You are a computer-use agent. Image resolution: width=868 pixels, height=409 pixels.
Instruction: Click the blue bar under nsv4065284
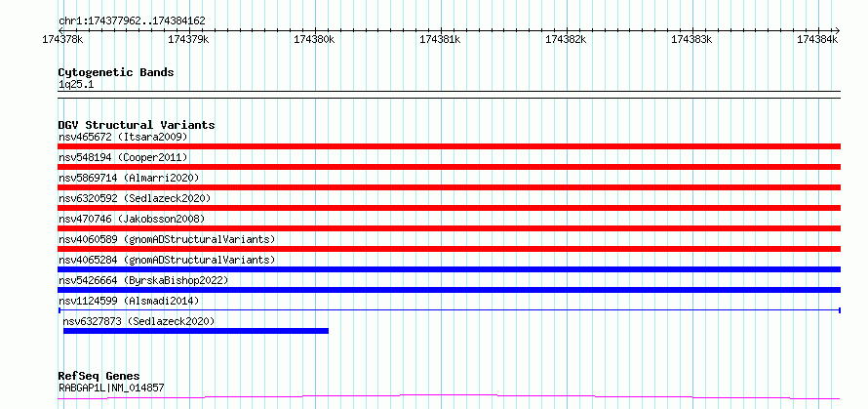[449, 269]
